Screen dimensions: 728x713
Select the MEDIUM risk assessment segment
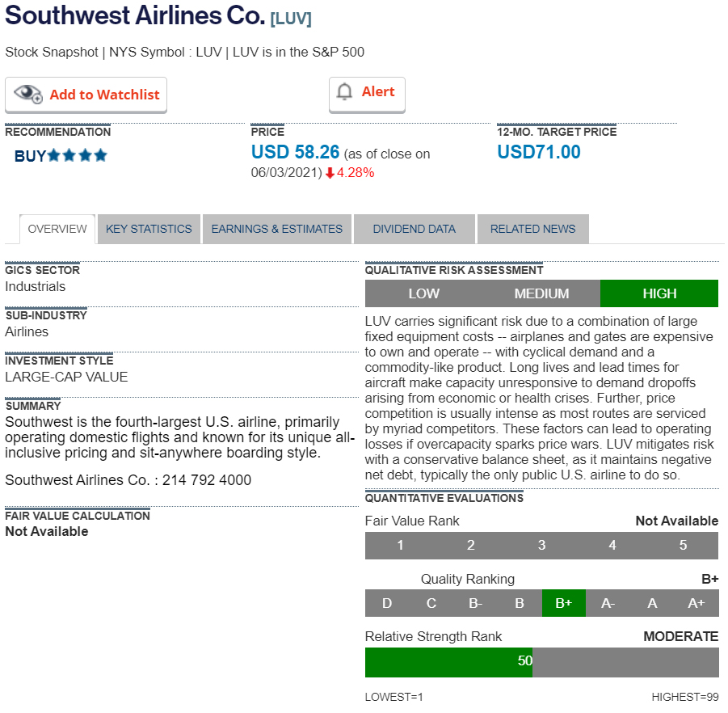(x=541, y=293)
